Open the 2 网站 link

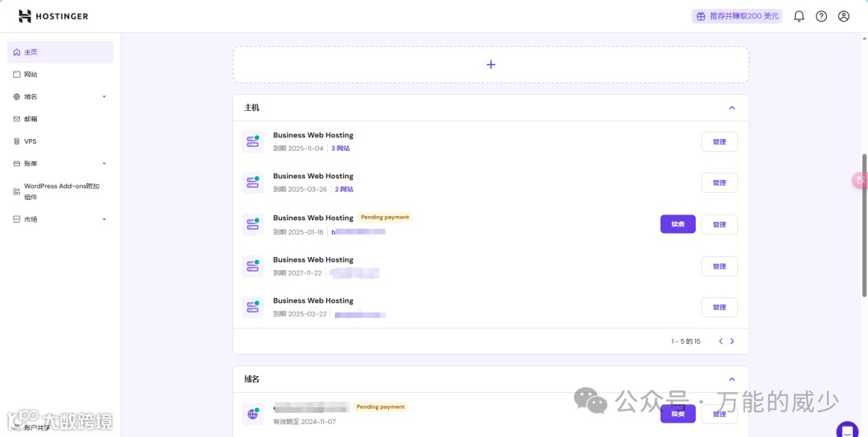coord(344,190)
